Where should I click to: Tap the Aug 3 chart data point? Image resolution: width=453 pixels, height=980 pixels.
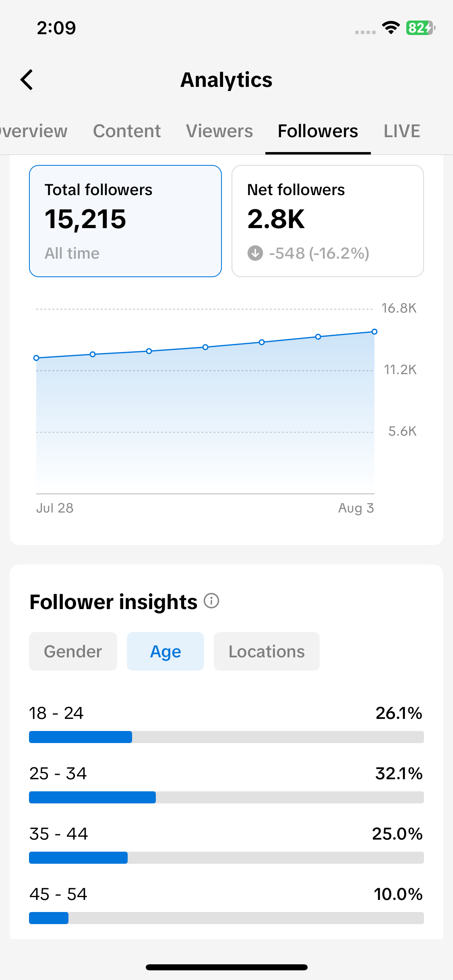[374, 331]
